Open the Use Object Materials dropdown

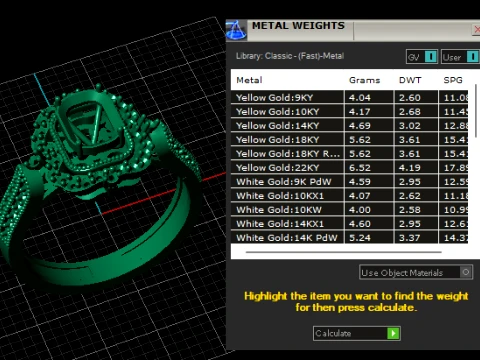[416, 272]
